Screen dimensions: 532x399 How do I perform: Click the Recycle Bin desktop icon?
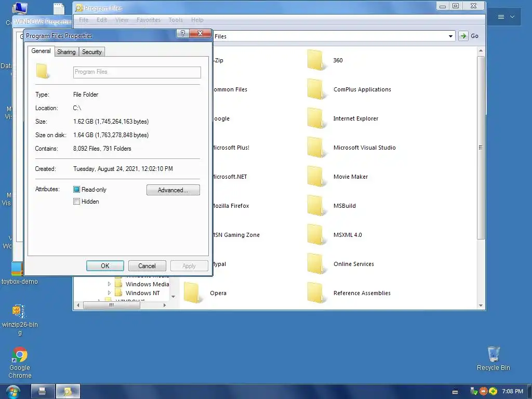tap(494, 354)
